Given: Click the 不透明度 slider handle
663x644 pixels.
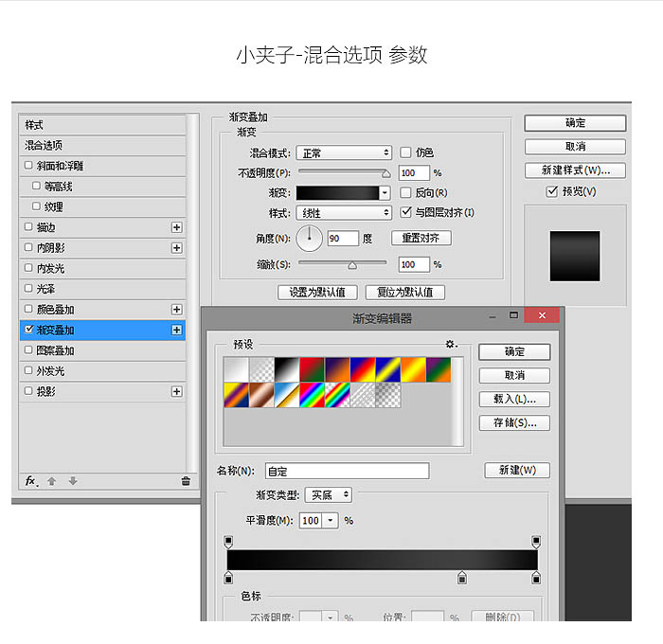Looking at the screenshot, I should (x=386, y=174).
